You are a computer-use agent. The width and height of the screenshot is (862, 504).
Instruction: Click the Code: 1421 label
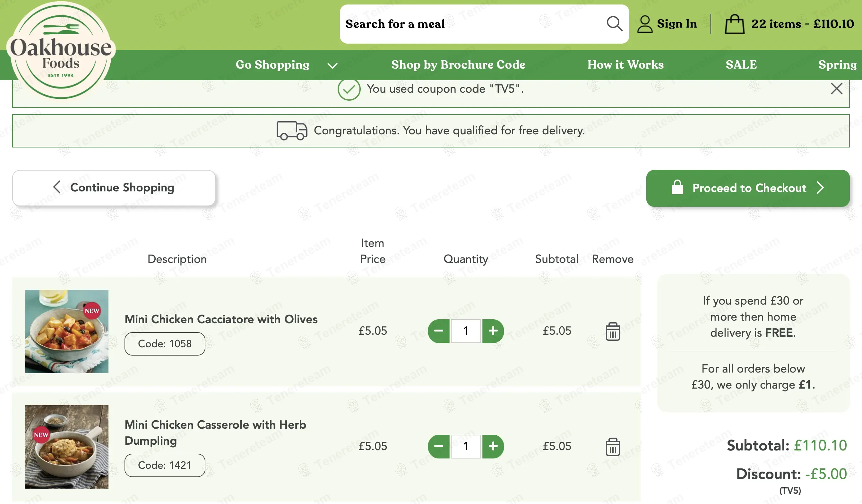click(165, 466)
